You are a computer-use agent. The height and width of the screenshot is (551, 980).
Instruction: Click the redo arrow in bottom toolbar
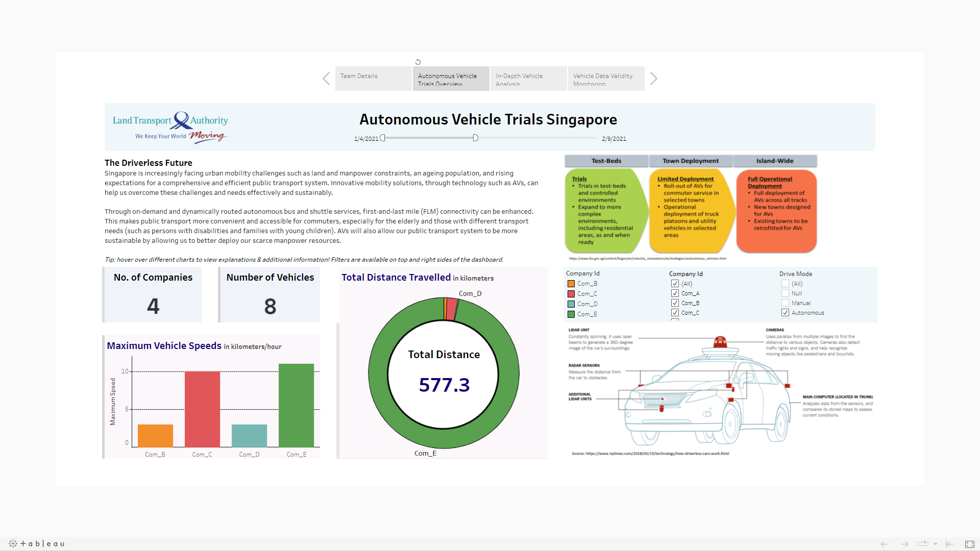tap(904, 544)
